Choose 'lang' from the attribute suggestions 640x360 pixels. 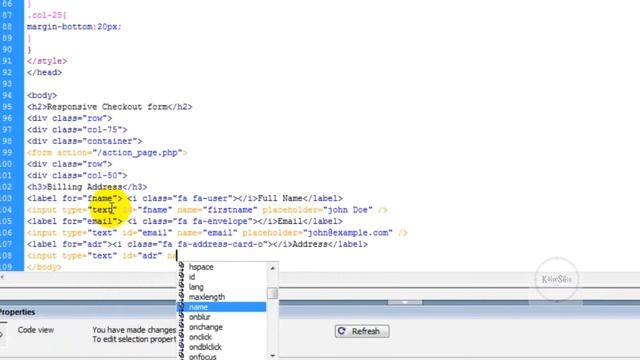(222, 287)
